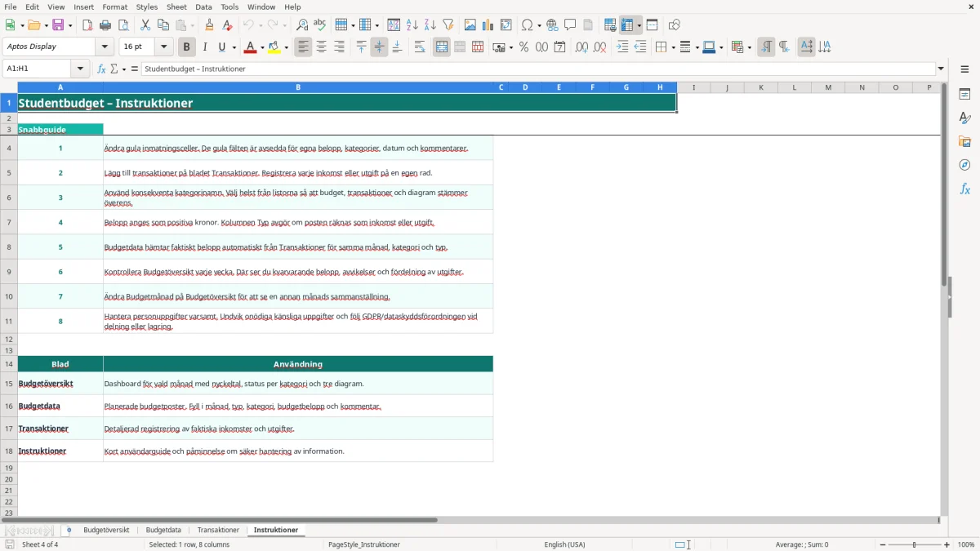This screenshot has height=551, width=980.
Task: Expand the font color dropdown arrow
Action: tap(261, 47)
